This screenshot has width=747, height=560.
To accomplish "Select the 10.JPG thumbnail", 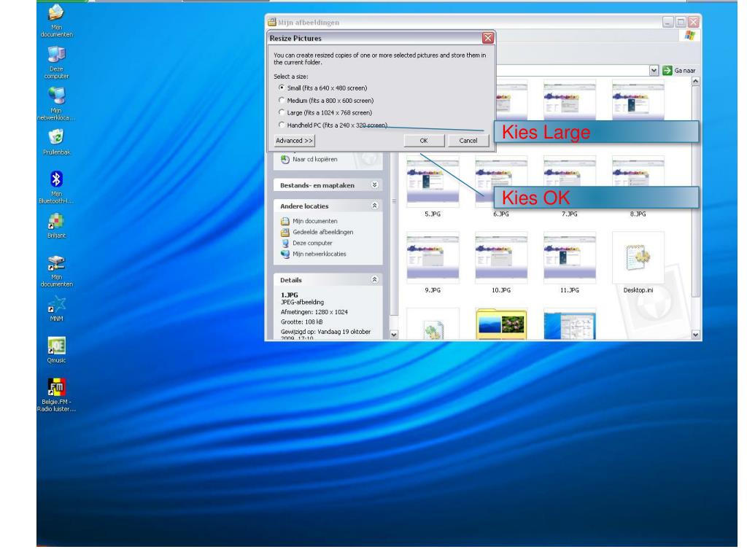I will 501,257.
